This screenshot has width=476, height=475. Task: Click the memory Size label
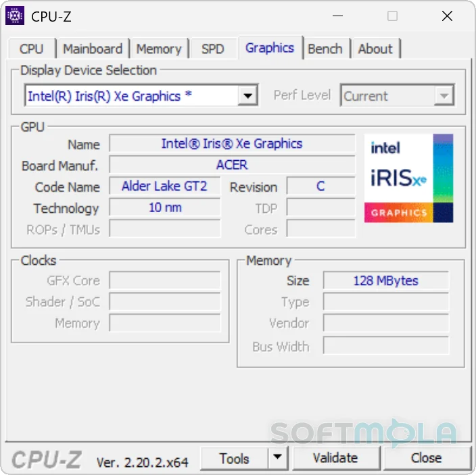click(x=297, y=281)
